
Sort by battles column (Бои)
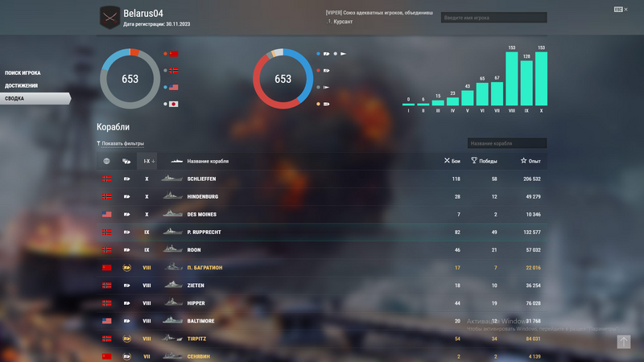pos(452,161)
